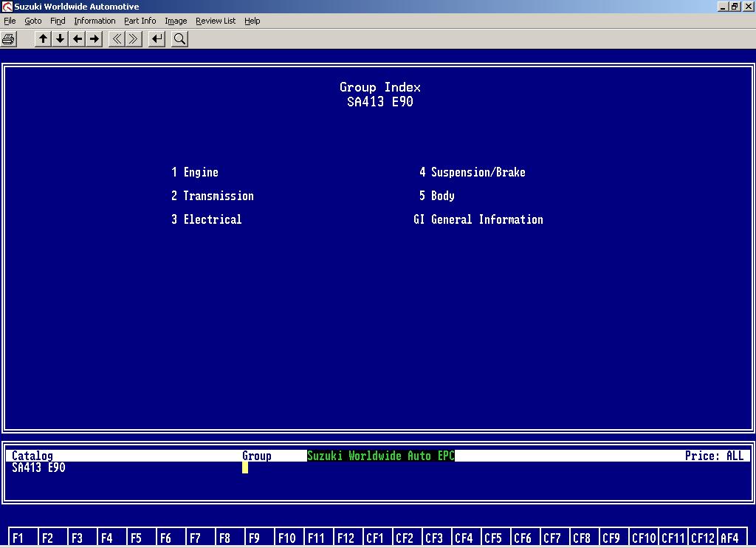Screen dimensions: 756x548
Task: Click the CF12 function key button
Action: [x=703, y=538]
